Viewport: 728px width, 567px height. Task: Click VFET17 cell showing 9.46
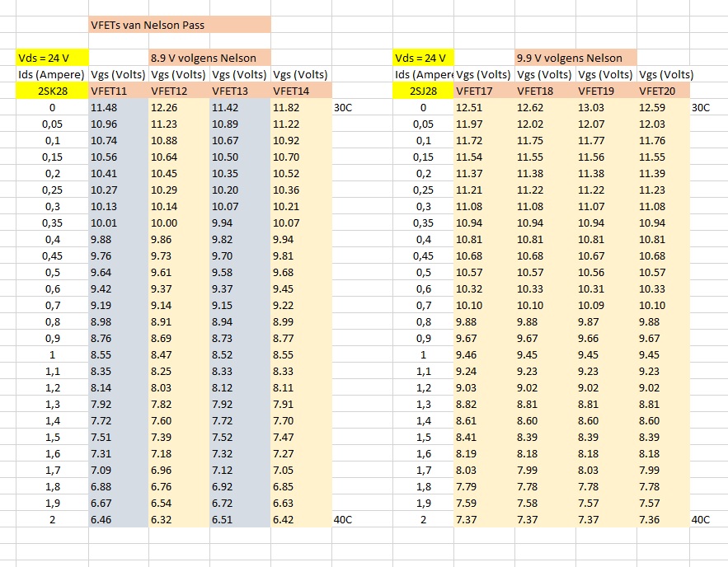click(x=484, y=355)
